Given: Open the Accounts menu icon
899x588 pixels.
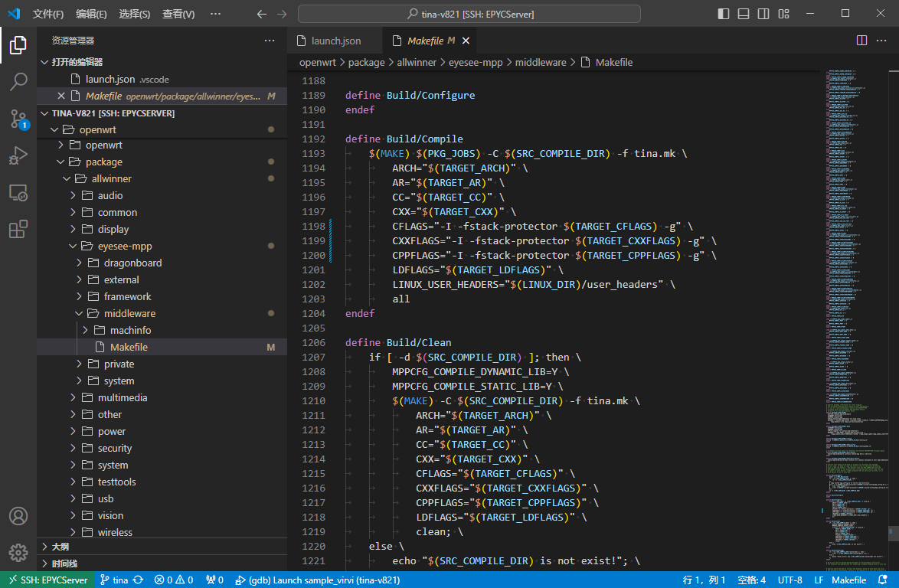Looking at the screenshot, I should pos(18,516).
